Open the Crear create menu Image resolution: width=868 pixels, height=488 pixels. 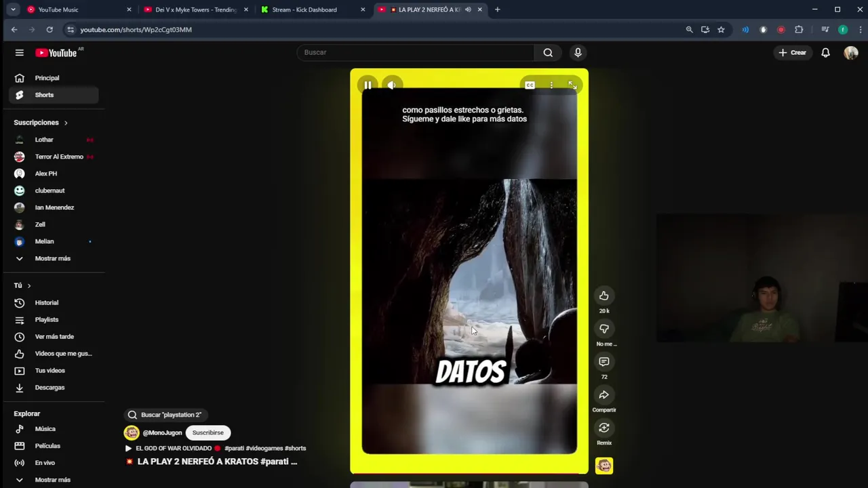point(792,52)
